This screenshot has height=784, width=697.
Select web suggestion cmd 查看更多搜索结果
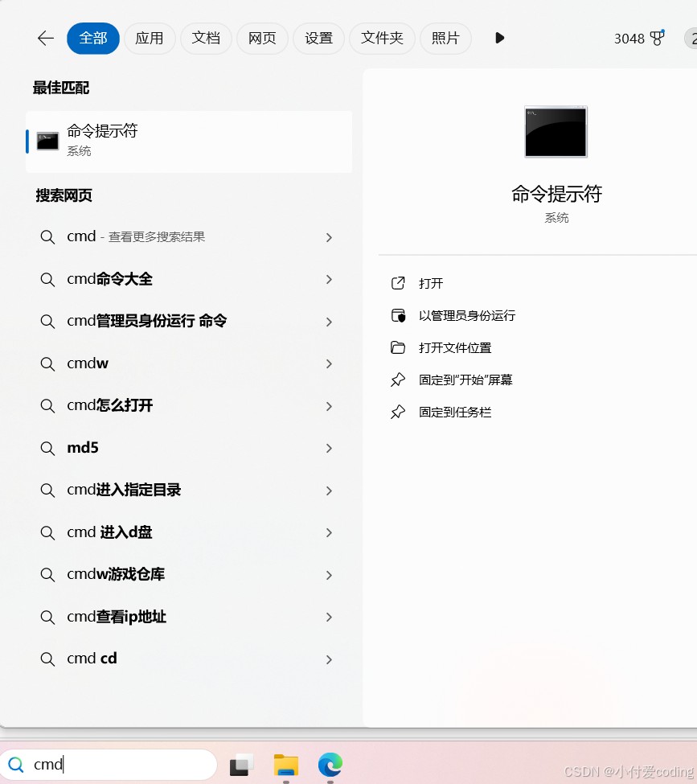189,237
